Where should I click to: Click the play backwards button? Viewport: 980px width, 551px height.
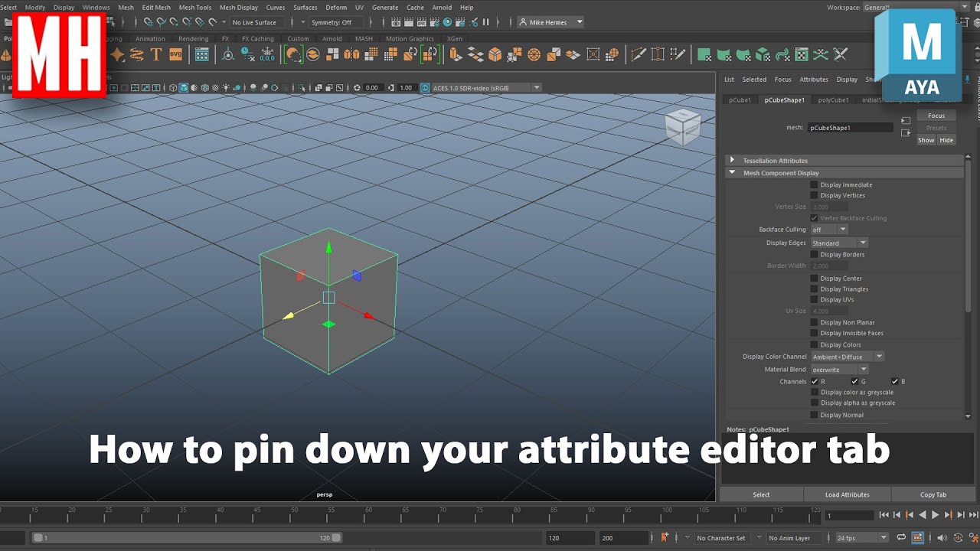[922, 515]
